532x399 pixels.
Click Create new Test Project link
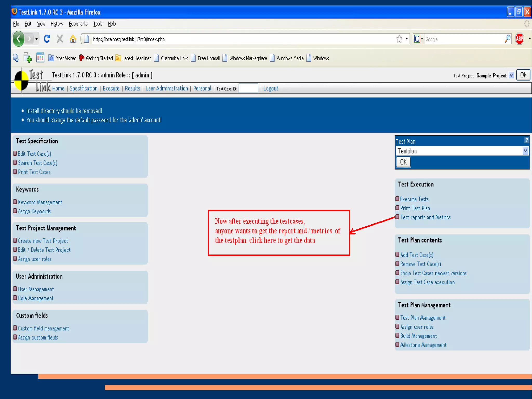click(x=43, y=241)
